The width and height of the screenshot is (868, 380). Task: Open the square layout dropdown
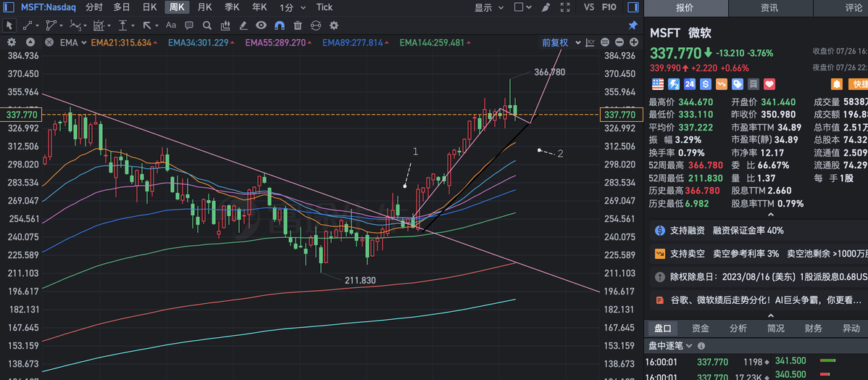click(x=522, y=8)
